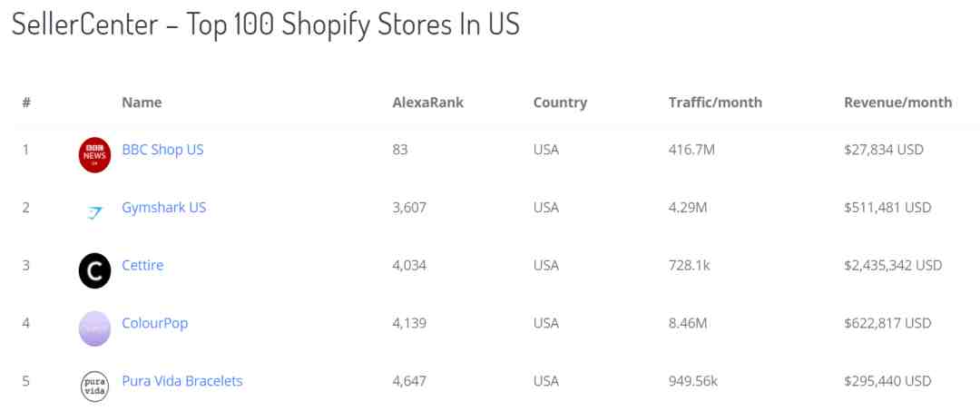Click the Gymshark blue logo icon

94,213
